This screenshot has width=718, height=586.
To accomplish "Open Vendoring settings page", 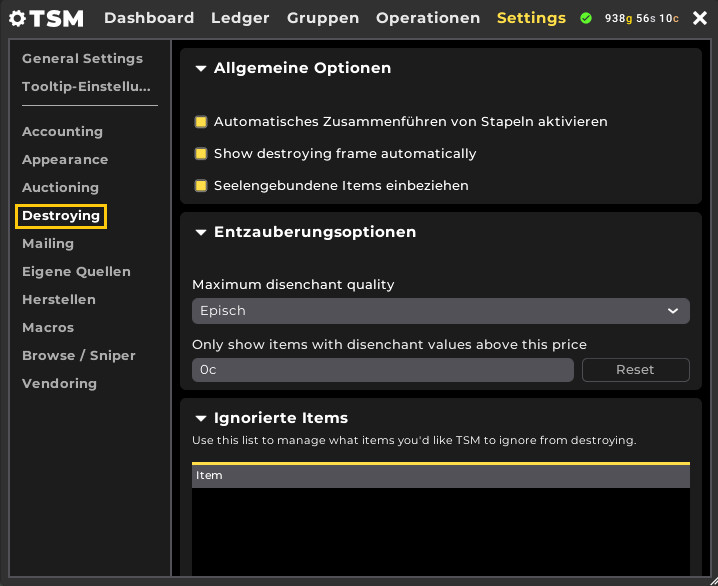I will coord(60,384).
